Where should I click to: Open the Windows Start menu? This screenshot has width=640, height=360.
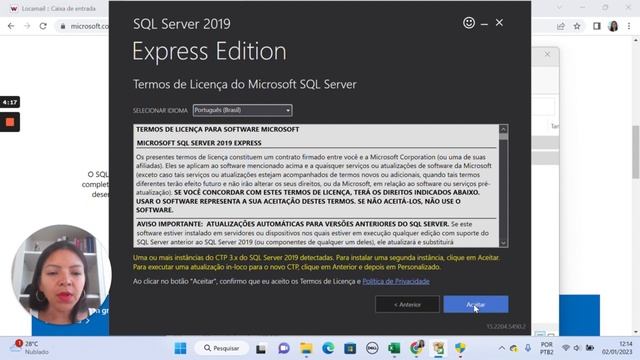(x=180, y=348)
